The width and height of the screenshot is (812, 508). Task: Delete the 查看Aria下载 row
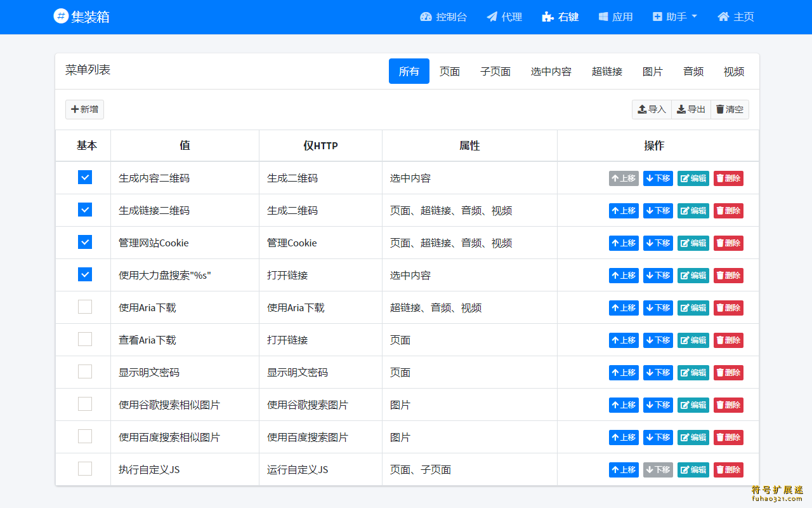click(728, 340)
